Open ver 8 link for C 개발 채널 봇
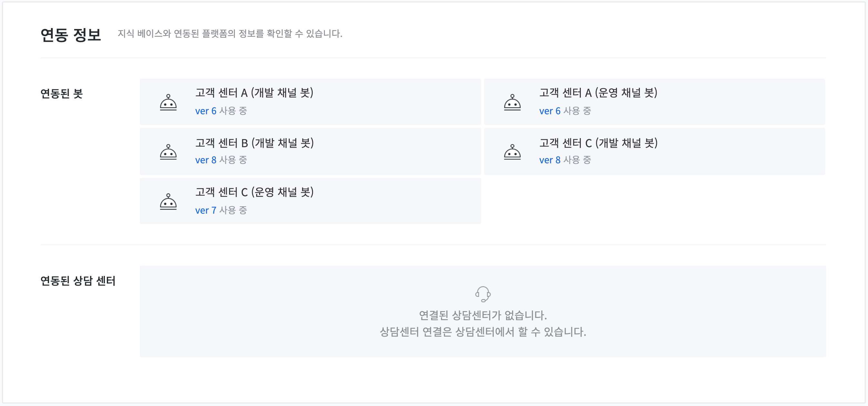The width and height of the screenshot is (868, 406). tap(550, 160)
